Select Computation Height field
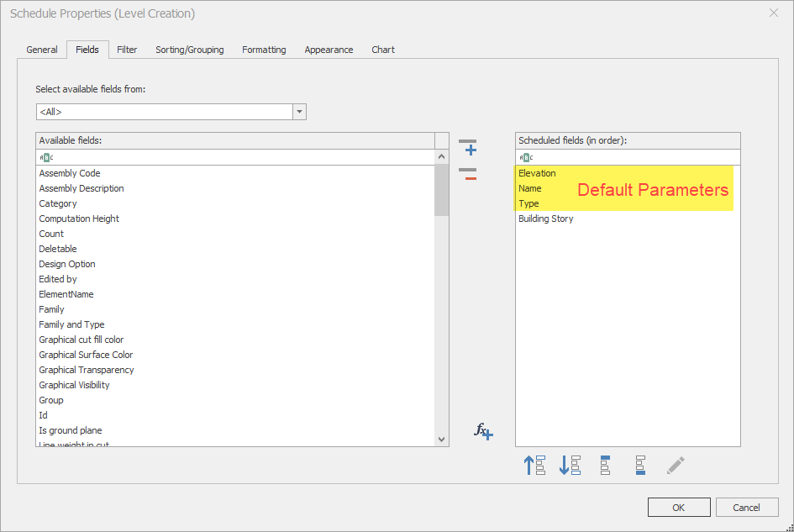The height and width of the screenshot is (532, 794). tap(235, 219)
